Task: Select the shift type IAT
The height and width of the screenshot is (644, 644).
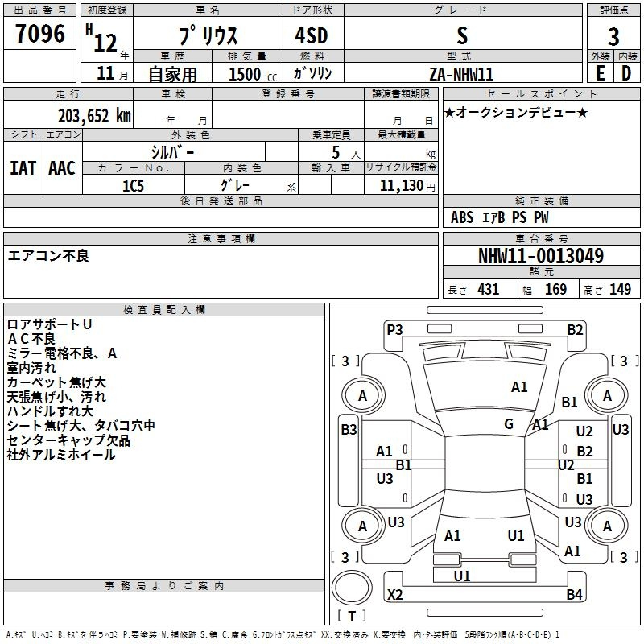Action: tap(23, 168)
